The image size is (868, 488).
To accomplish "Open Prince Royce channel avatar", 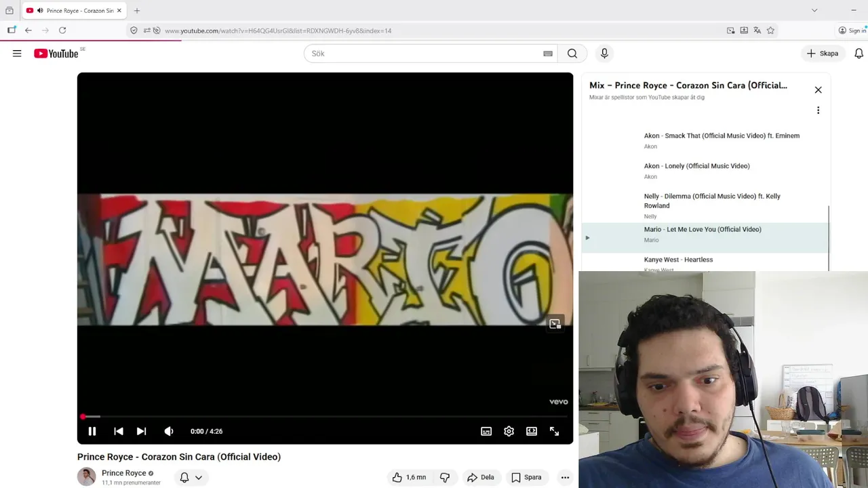I will (x=86, y=476).
